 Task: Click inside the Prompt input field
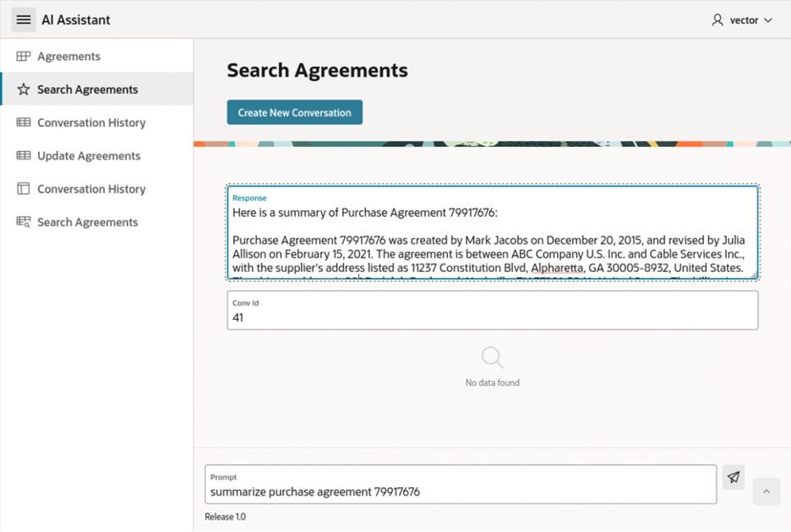[x=461, y=491]
